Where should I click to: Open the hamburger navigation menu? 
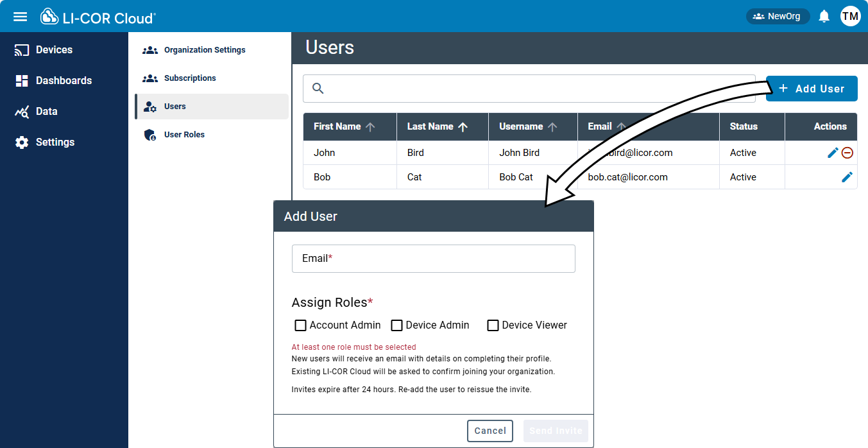click(x=20, y=16)
